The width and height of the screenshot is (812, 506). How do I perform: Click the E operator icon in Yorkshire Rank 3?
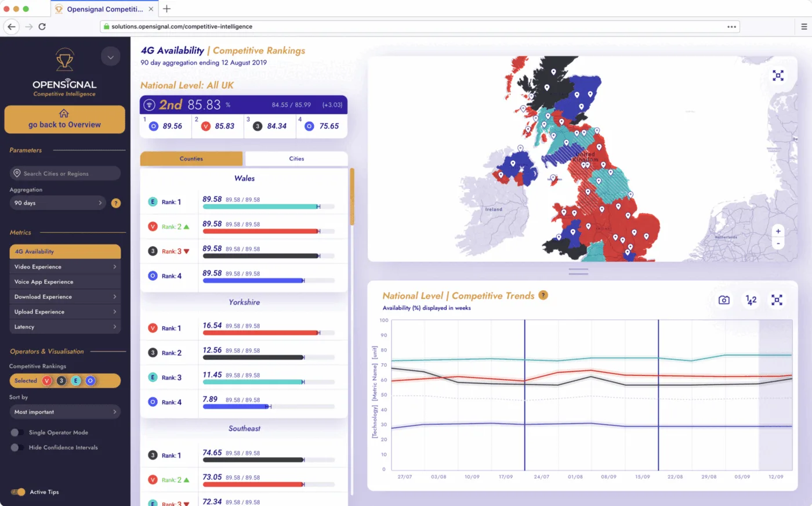153,378
